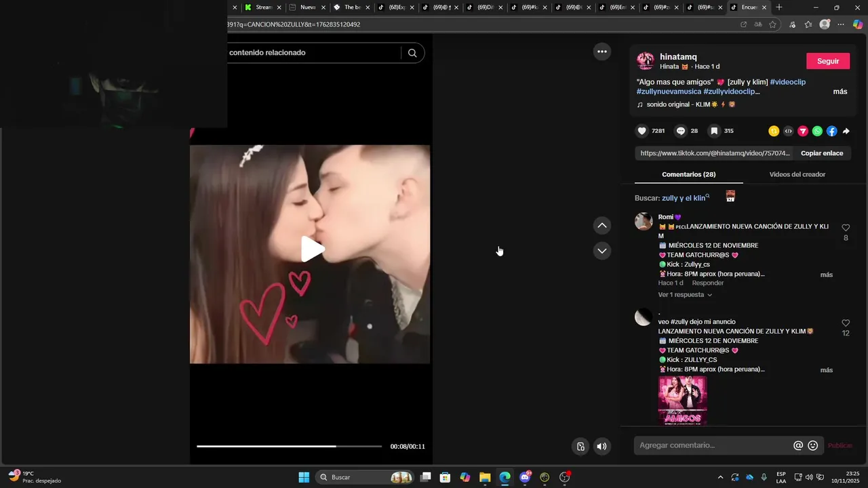Click the pink send-to-friends icon
Screen dimensions: 868x488
[803, 131]
